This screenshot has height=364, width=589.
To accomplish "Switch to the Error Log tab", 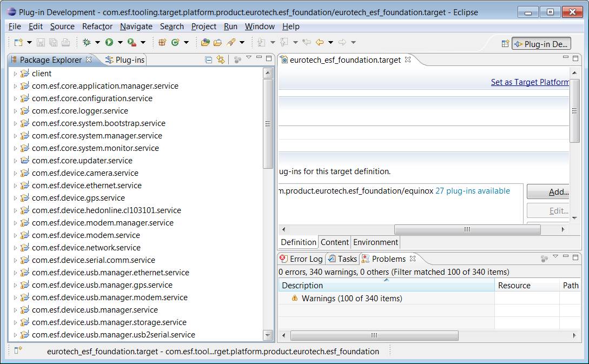I will click(301, 259).
